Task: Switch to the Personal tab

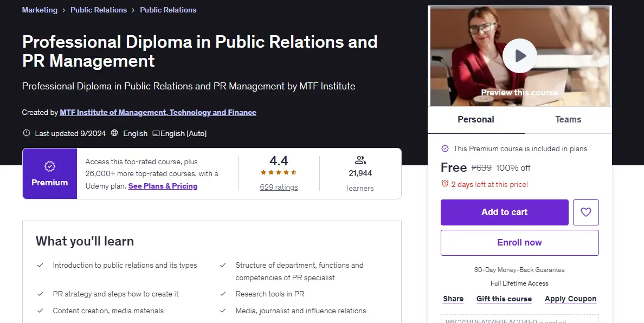Action: 476,120
